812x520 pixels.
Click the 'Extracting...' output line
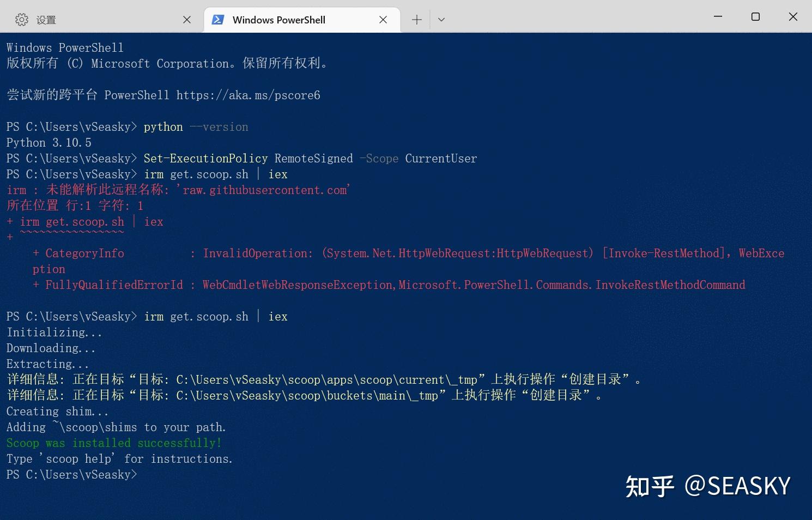(x=48, y=364)
